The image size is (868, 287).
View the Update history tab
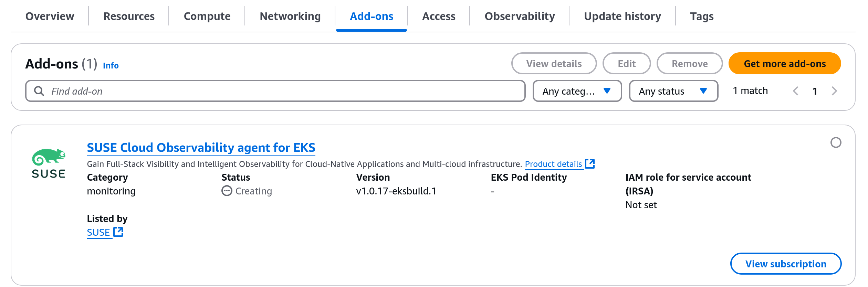coord(622,16)
